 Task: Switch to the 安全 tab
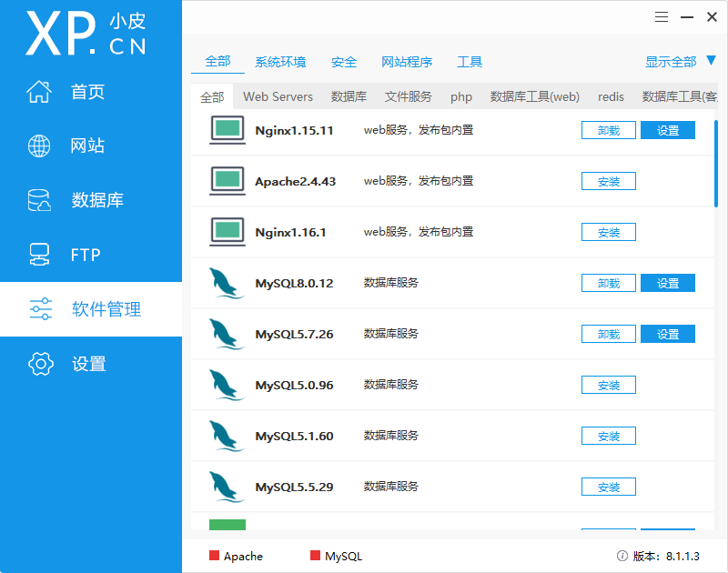tap(344, 62)
